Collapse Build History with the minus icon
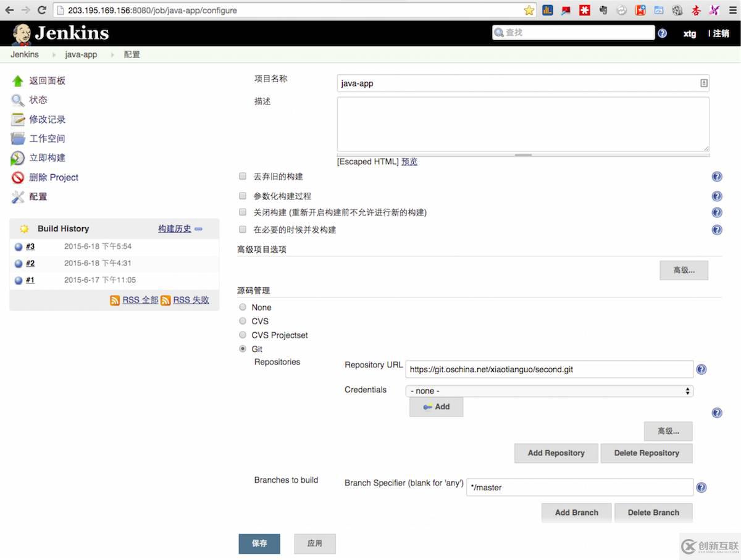This screenshot has height=560, width=741. 198,229
